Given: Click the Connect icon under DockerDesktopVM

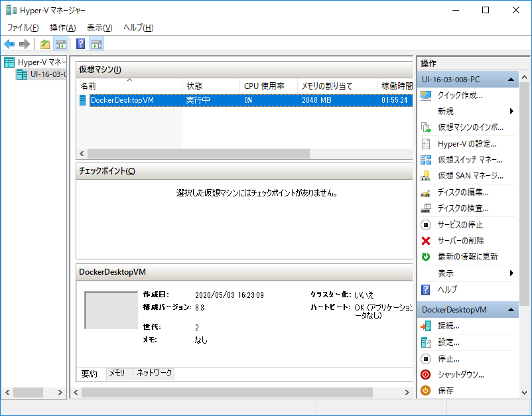Looking at the screenshot, I should coord(427,325).
